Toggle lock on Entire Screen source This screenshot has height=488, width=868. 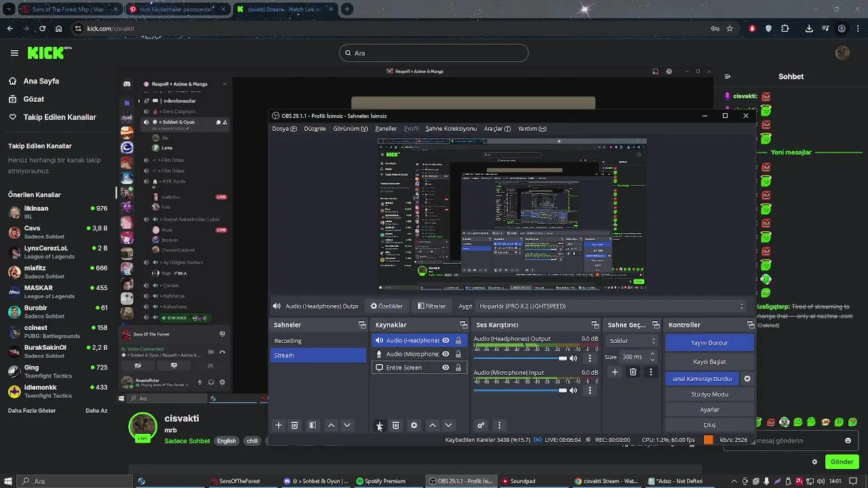458,367
